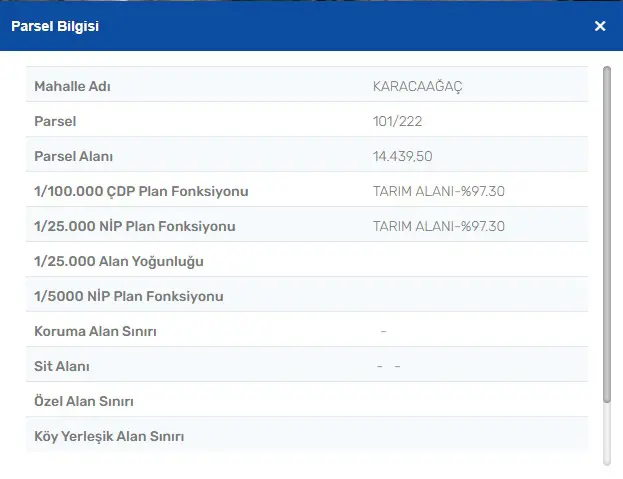Screen dimensions: 623x479
Task: Select the Köy Yerleşik Alan Sınırı row
Action: point(307,436)
